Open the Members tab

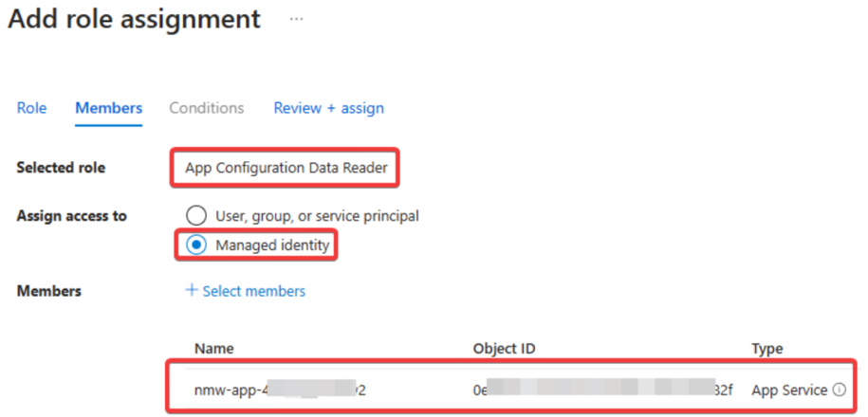[108, 108]
